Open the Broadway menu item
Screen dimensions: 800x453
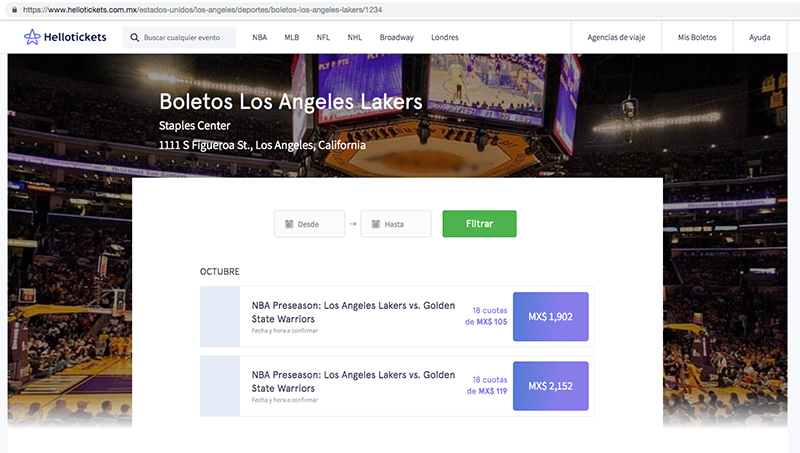tap(396, 37)
